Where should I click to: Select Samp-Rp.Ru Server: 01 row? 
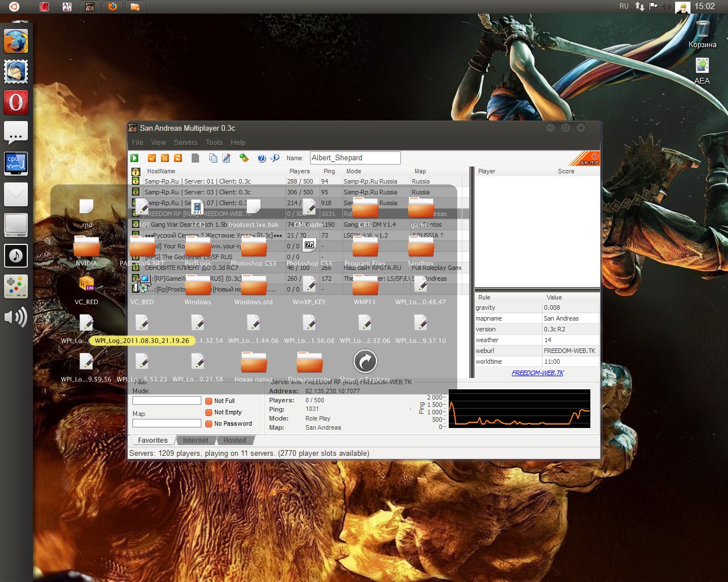pyautogui.click(x=300, y=181)
